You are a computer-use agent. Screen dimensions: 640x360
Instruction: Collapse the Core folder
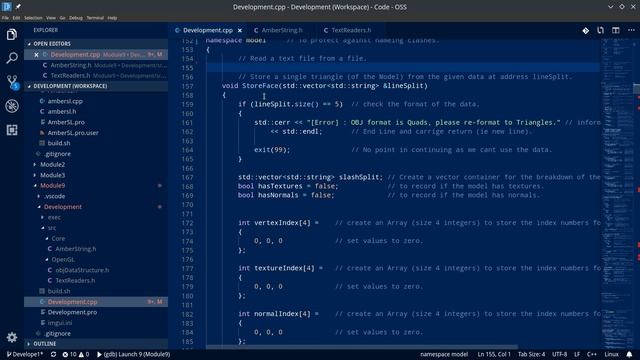96,238
